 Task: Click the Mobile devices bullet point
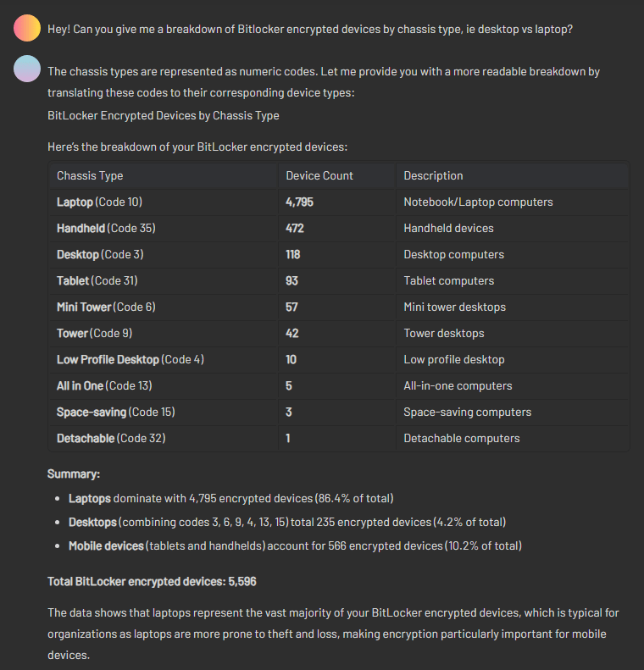294,545
